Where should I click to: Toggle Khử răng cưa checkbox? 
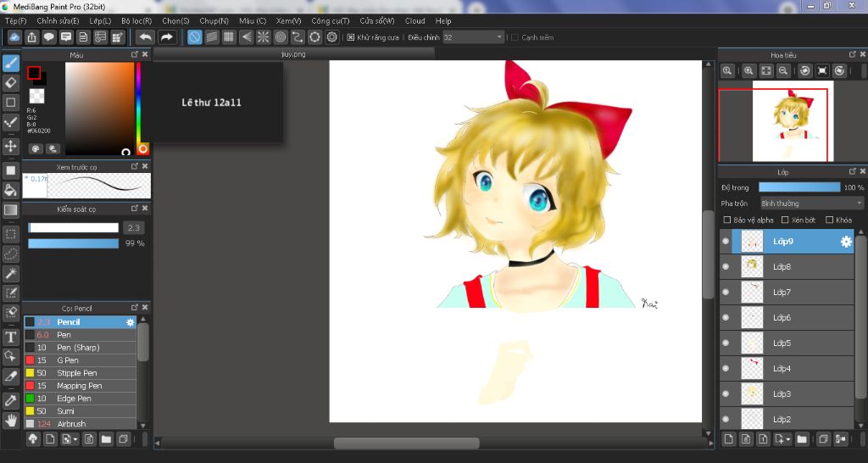click(x=350, y=37)
